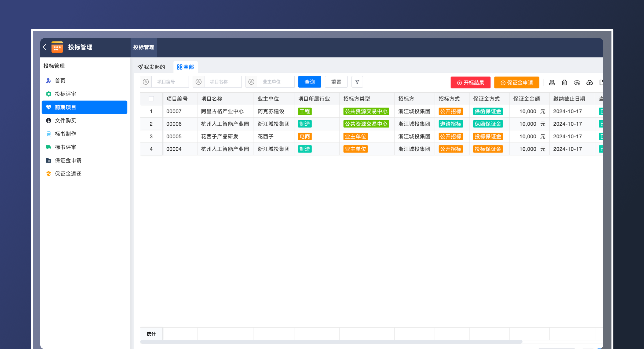Expand the 含 selector on 项目名称 field
Viewport: 644px width, 349px height.
coord(199,82)
